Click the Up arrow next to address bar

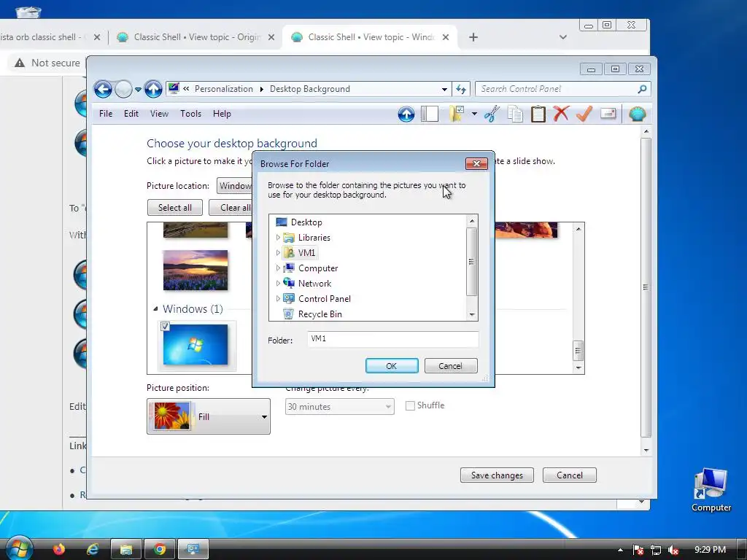tap(153, 89)
